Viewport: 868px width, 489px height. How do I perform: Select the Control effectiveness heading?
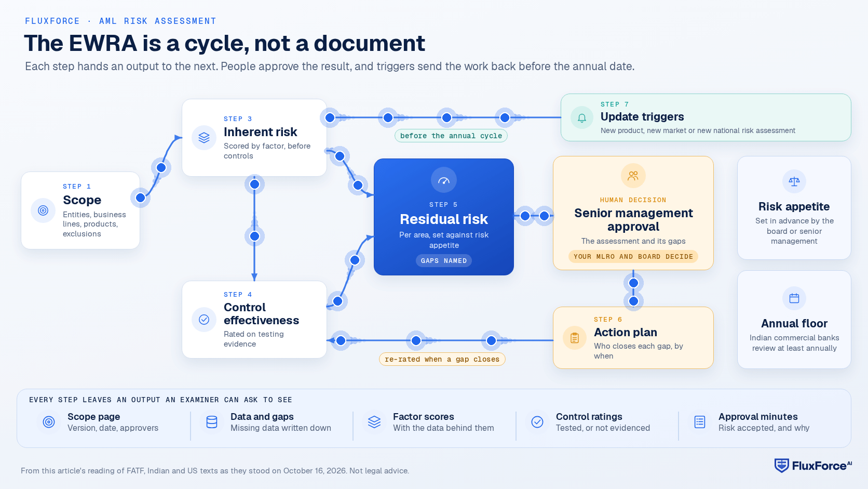click(x=261, y=314)
